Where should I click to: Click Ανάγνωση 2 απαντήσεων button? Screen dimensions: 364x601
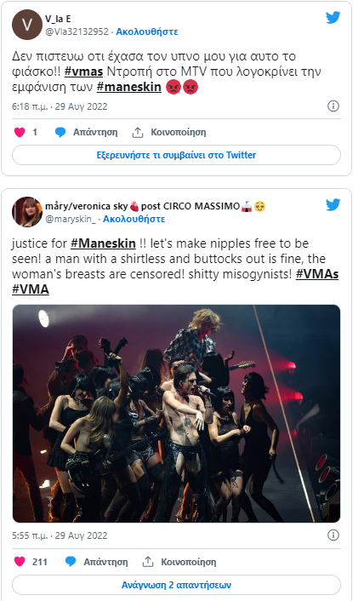[x=176, y=585]
